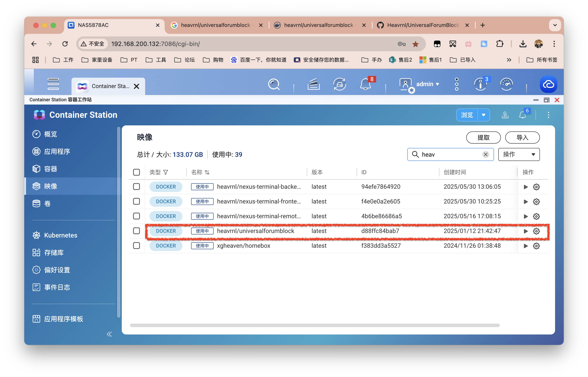This screenshot has height=377, width=588.
Task: Open gear for xgheaven/homebox row
Action: [536, 246]
